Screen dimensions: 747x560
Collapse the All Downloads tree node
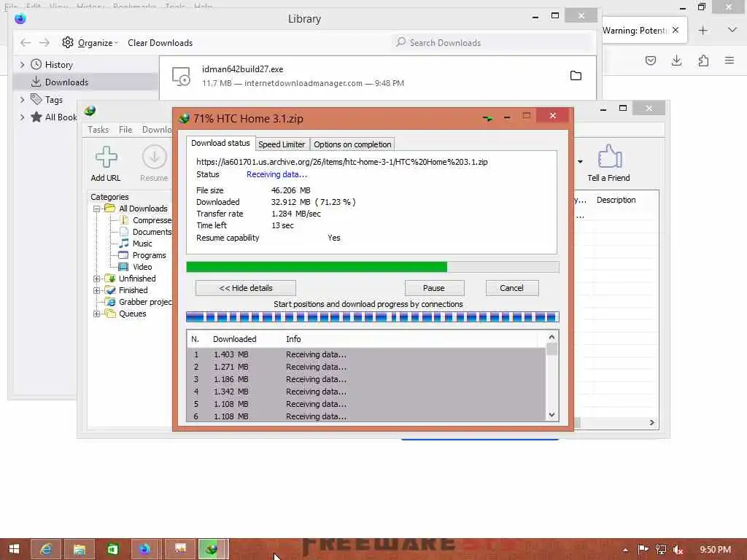click(x=97, y=209)
